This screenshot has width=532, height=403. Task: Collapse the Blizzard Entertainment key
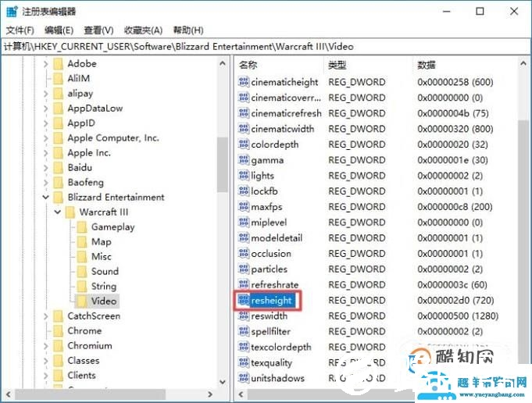(x=46, y=197)
